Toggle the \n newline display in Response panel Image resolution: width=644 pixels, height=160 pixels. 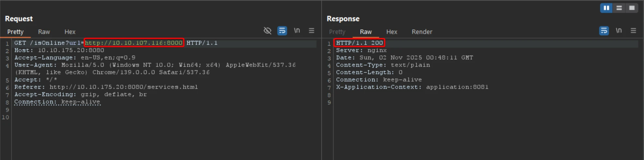(619, 31)
